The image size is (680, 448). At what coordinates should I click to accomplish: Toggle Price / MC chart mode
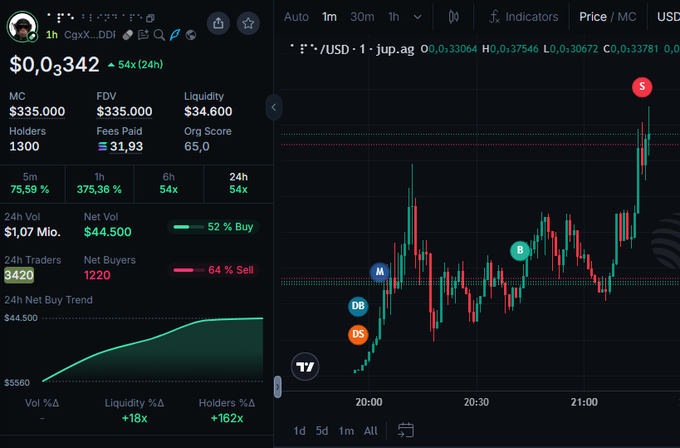608,17
